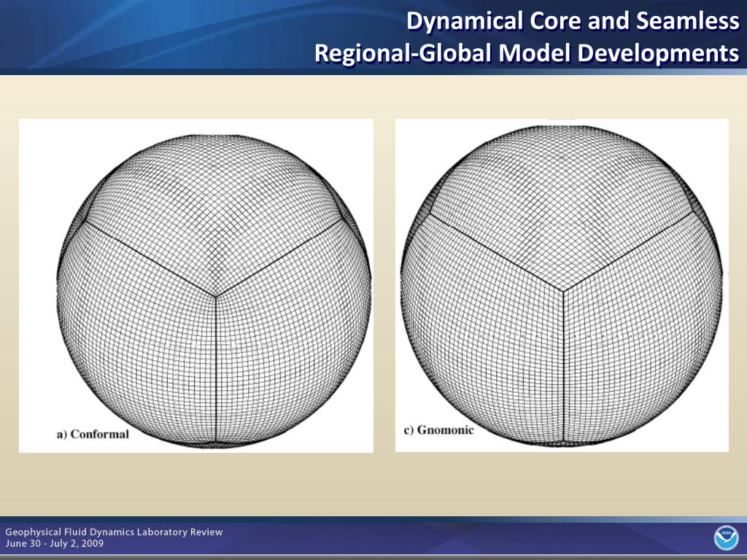Click the 'June 30 - July 2, 2009' date
The image size is (747, 560).
pos(54,543)
